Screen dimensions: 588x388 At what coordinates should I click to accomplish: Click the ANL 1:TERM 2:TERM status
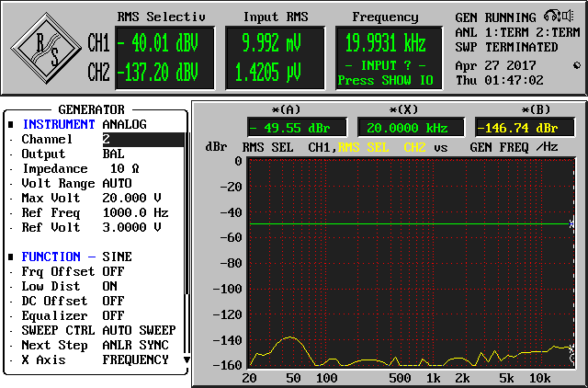(517, 32)
